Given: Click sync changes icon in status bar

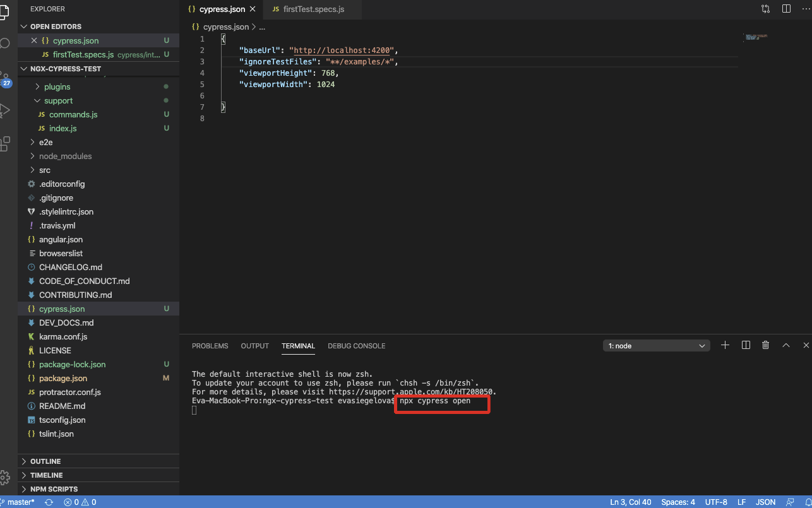Looking at the screenshot, I should 49,502.
